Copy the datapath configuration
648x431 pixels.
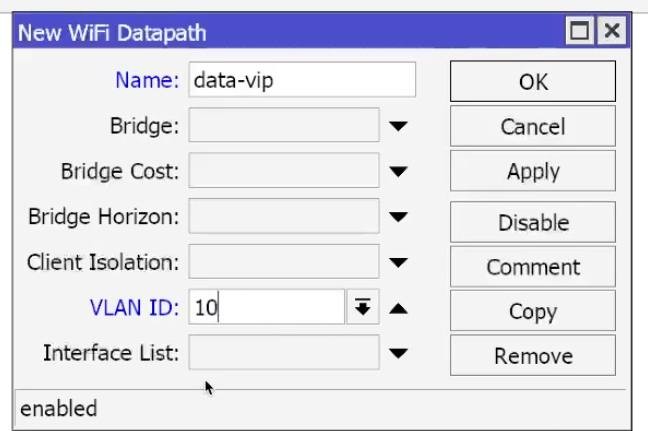[x=533, y=311]
